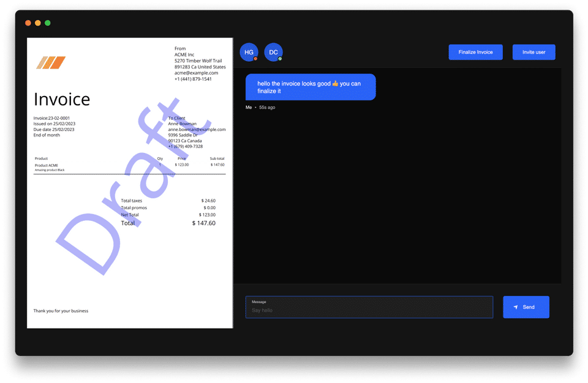Minimize the window with yellow button
This screenshot has width=588, height=383.
[38, 23]
